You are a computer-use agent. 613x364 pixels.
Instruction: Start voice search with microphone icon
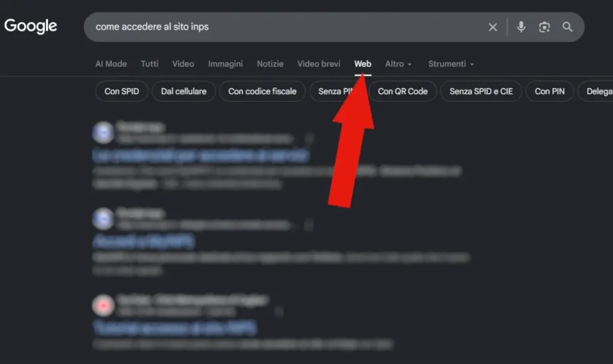pyautogui.click(x=521, y=27)
